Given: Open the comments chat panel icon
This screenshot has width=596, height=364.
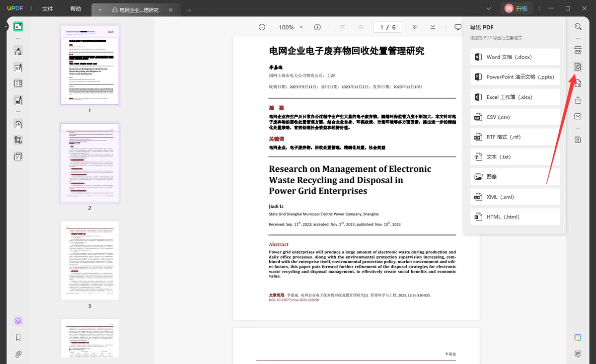Looking at the screenshot, I should click(x=578, y=354).
